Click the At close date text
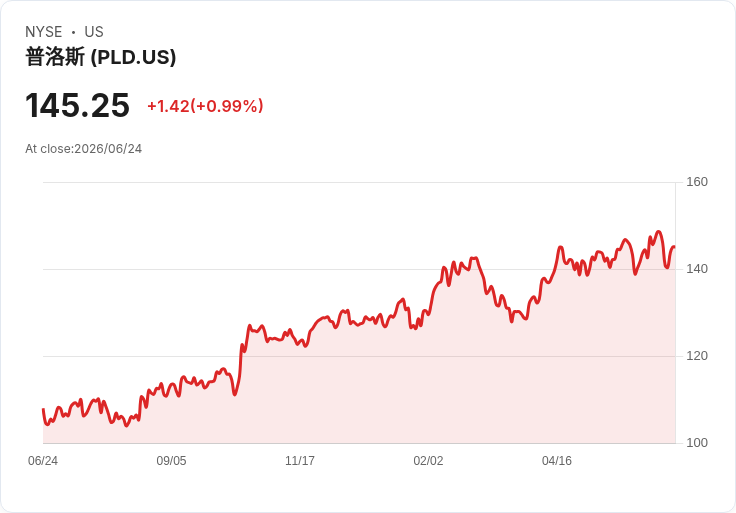 [84, 149]
